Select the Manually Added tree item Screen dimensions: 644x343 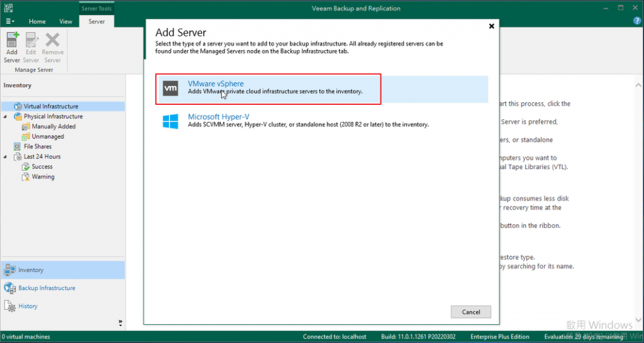(53, 127)
